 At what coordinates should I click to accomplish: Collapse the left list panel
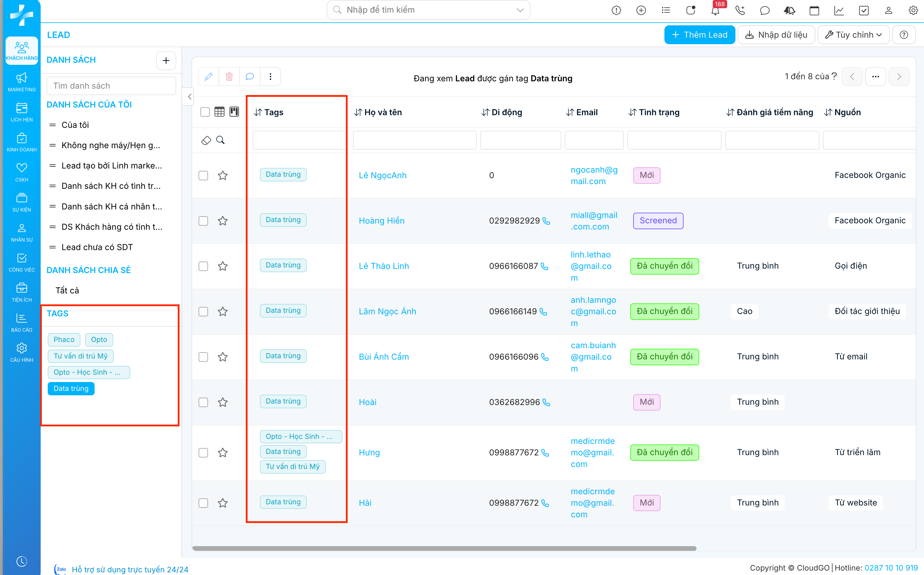189,97
